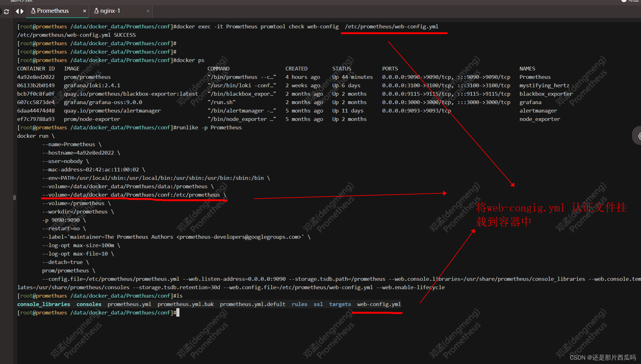Click the left tab-scroll arrow
This screenshot has height=364, width=641.
tap(17, 11)
